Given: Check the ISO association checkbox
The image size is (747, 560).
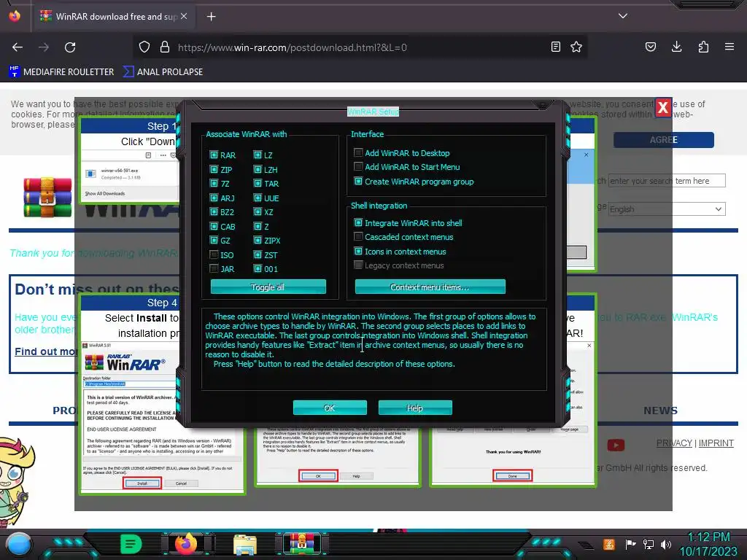Looking at the screenshot, I should tap(214, 254).
